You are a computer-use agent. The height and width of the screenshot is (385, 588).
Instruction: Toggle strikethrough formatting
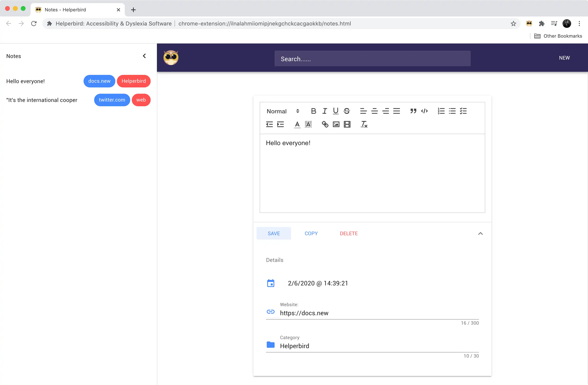pos(347,111)
